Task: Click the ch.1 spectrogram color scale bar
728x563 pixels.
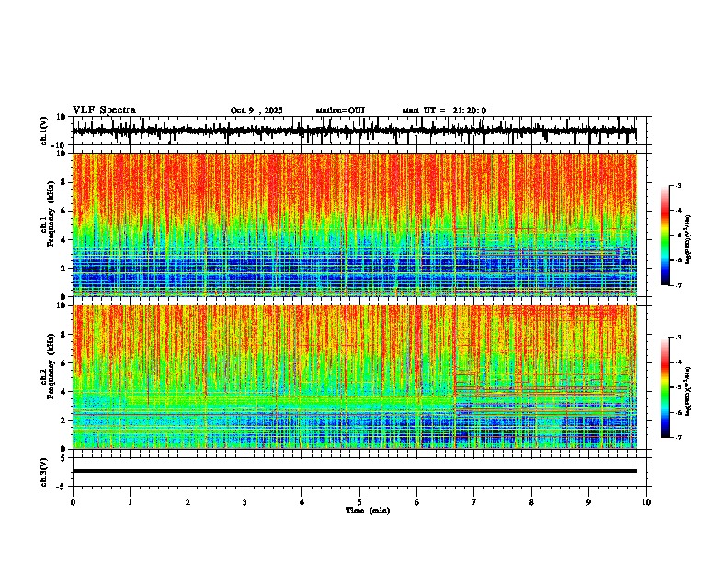Action: click(665, 236)
